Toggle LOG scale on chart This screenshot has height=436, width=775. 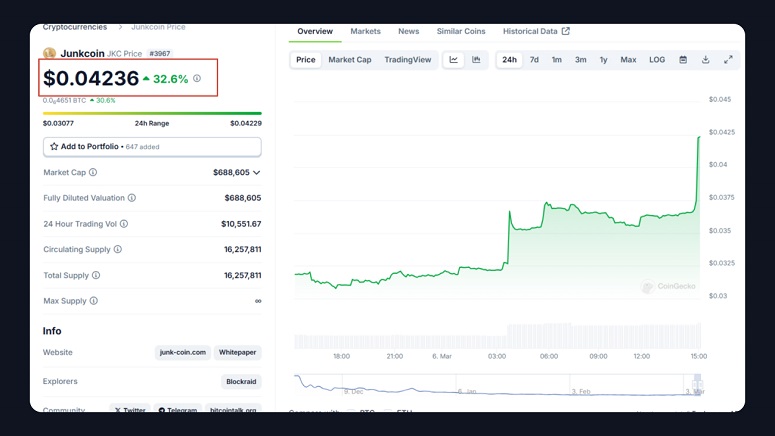pos(656,60)
